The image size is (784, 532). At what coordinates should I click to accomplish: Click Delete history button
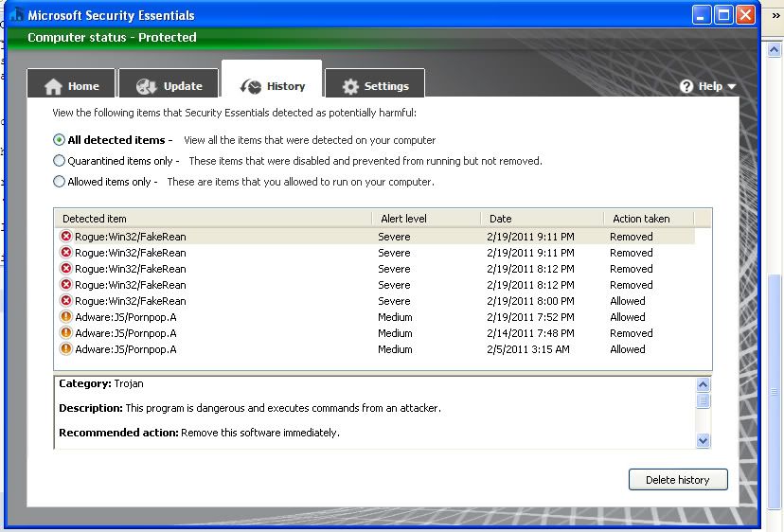678,480
